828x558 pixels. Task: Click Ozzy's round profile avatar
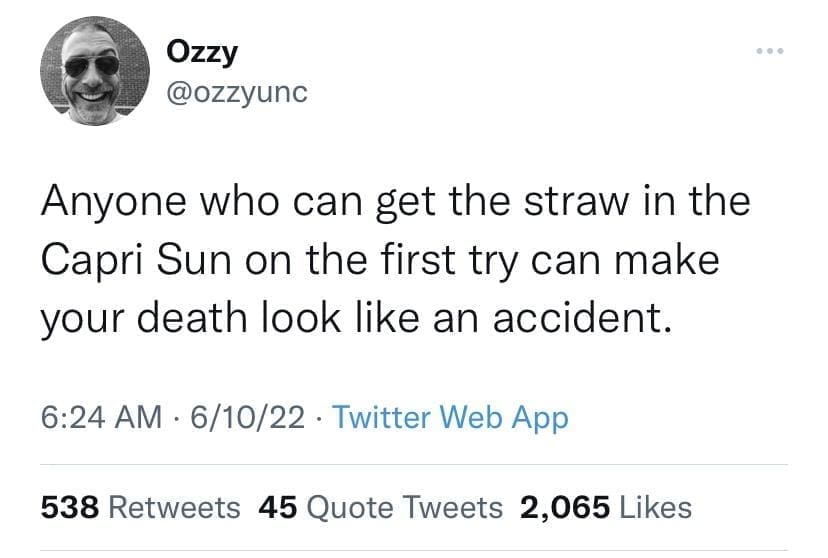[95, 72]
